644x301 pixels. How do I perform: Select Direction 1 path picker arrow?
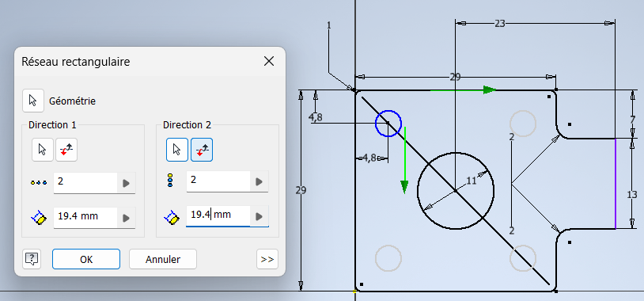pos(43,150)
